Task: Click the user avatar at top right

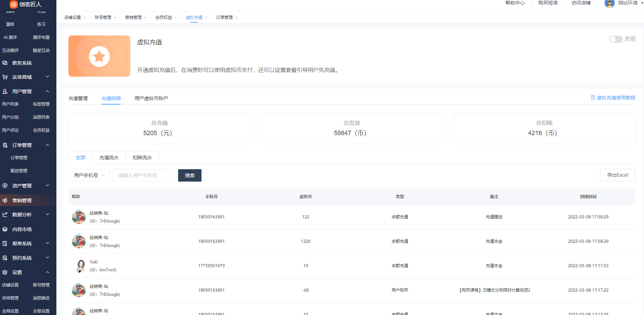Action: click(609, 3)
